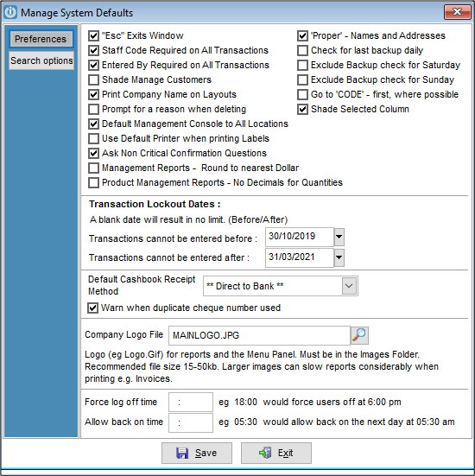Select the Preferences tab
This screenshot has height=476, width=475.
tap(41, 39)
